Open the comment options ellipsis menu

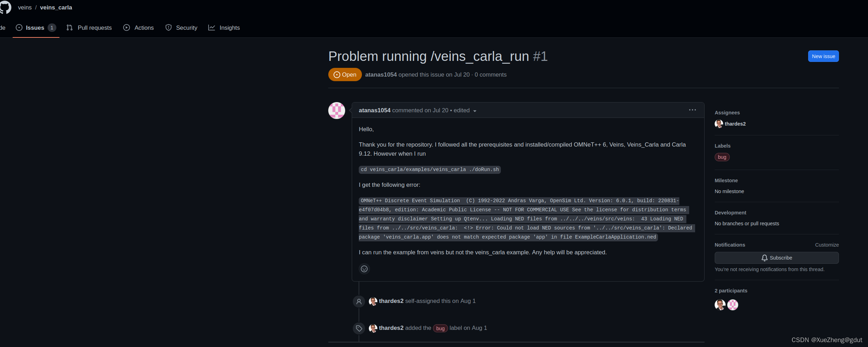click(x=692, y=110)
